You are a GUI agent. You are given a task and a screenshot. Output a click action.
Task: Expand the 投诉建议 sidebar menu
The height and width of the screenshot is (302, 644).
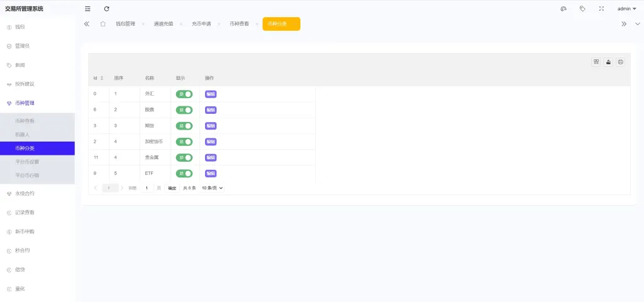tap(37, 84)
